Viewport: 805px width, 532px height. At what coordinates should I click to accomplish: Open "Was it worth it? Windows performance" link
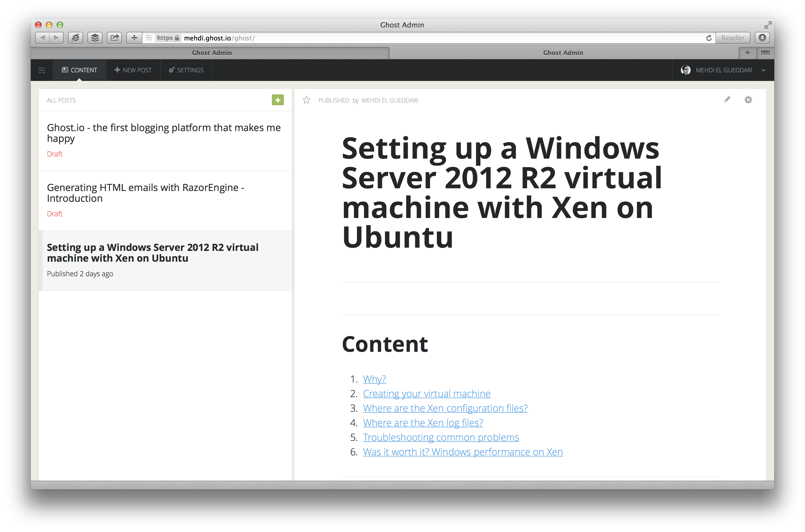tap(463, 452)
